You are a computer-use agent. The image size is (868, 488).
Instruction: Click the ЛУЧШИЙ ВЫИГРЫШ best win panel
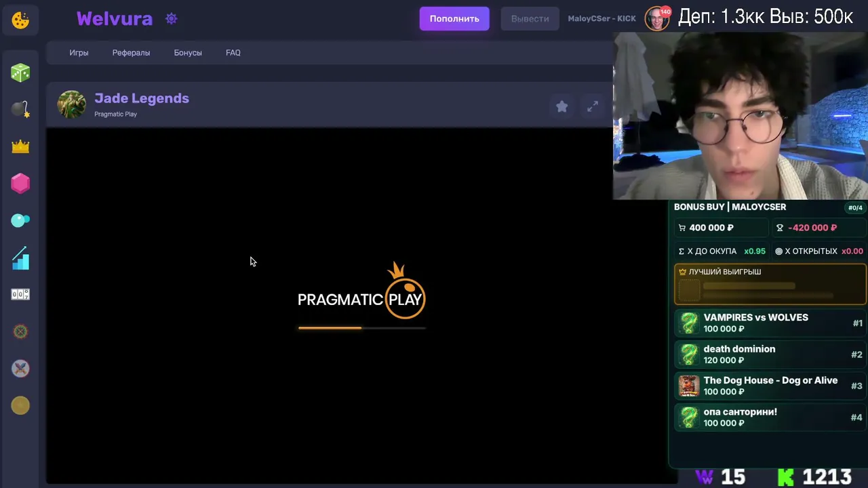pos(770,284)
